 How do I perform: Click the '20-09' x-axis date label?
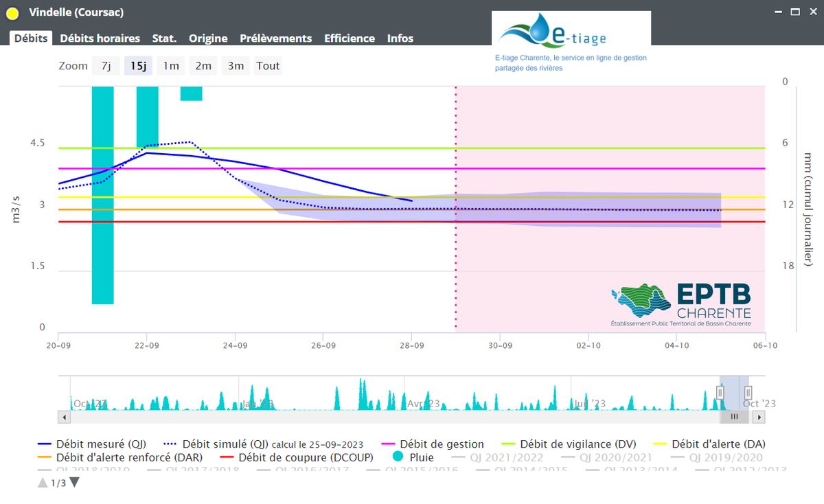[x=59, y=345]
